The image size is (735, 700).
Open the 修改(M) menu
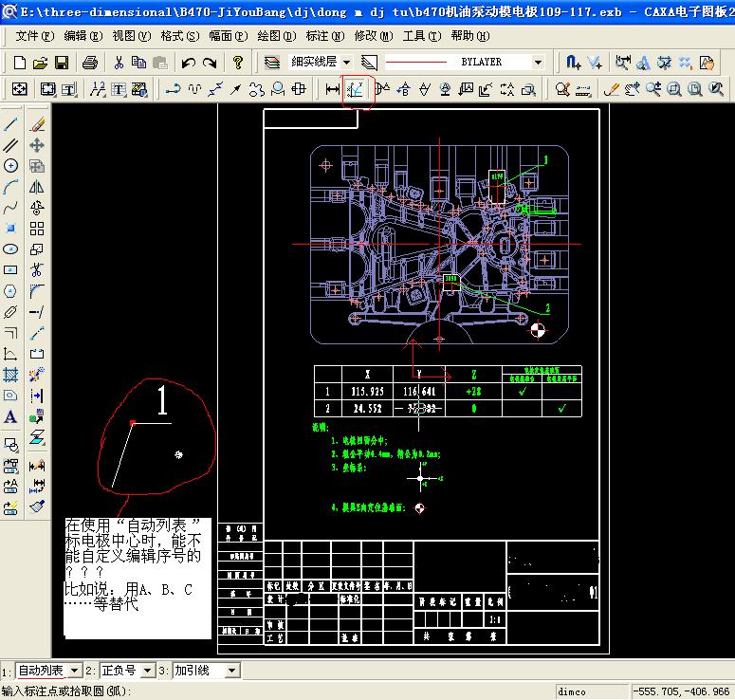(x=373, y=36)
